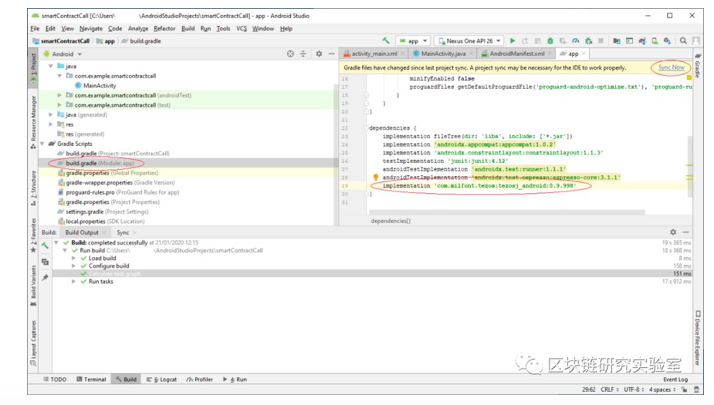Screen dimensions: 714x405
Task: Open the app run configuration dropdown
Action: (413, 41)
